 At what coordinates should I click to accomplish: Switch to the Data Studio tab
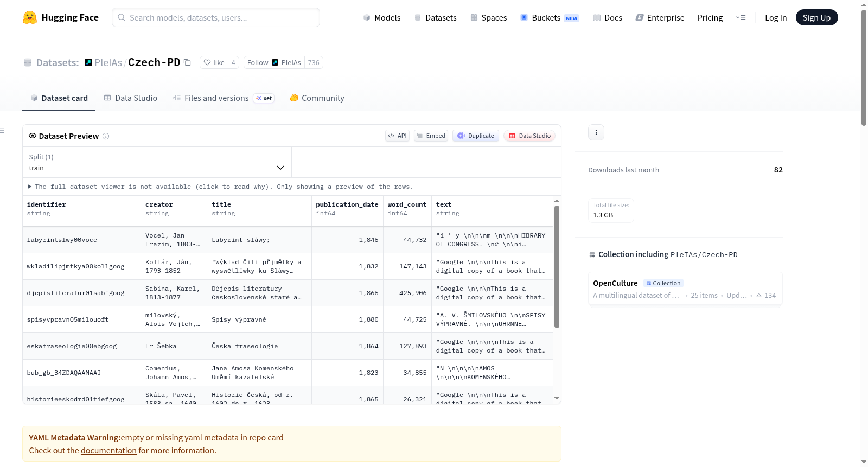[x=131, y=98]
